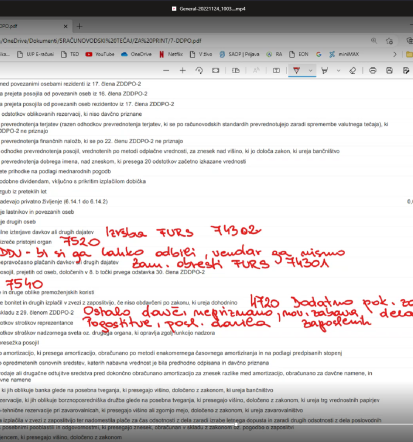Print the PDF document
413x442 pixels.
tap(373, 71)
